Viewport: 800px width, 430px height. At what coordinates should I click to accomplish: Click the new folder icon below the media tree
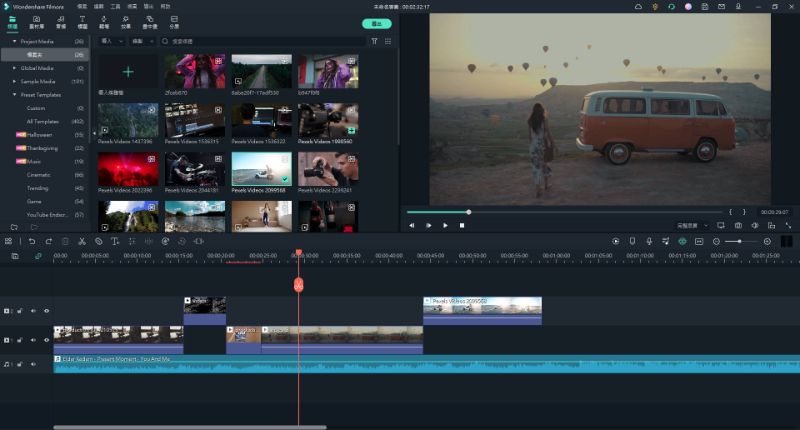[14, 227]
